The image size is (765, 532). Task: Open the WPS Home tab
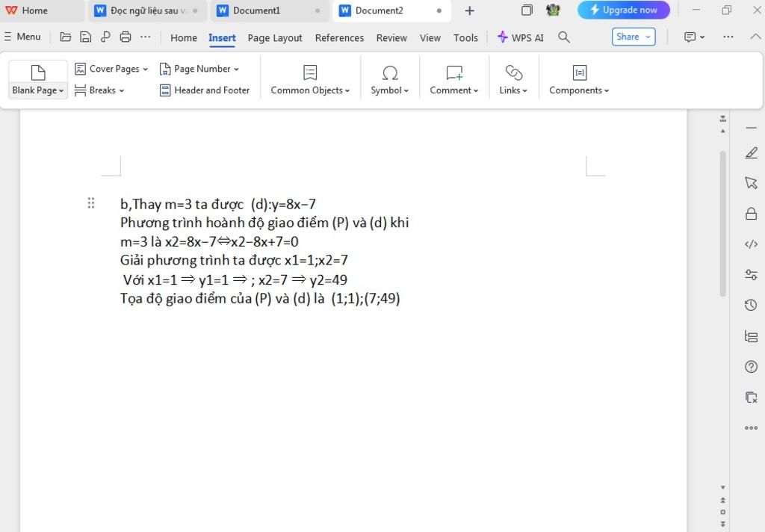[x=27, y=10]
